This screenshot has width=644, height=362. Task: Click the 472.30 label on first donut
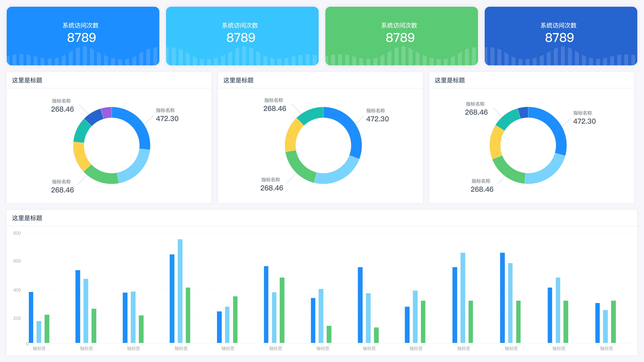click(167, 118)
